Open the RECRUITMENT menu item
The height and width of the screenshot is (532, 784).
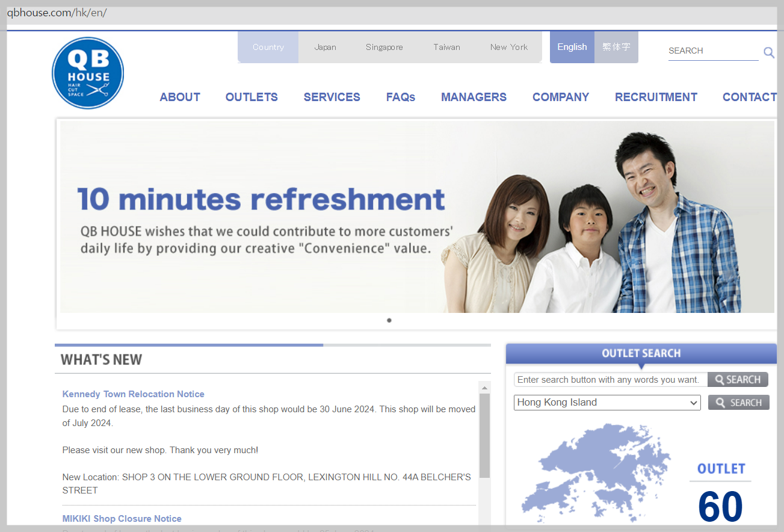point(656,97)
